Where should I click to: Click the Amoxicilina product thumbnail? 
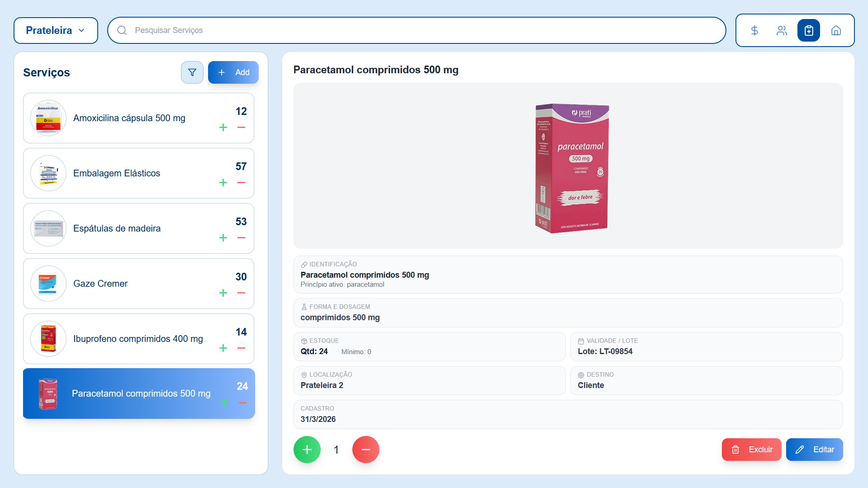[x=48, y=118]
